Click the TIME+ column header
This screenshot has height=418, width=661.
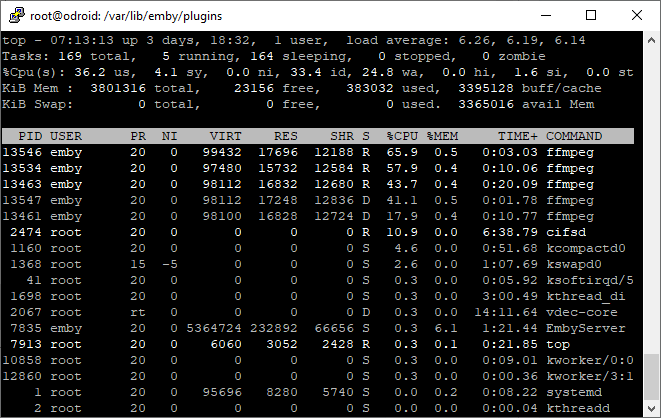click(518, 136)
